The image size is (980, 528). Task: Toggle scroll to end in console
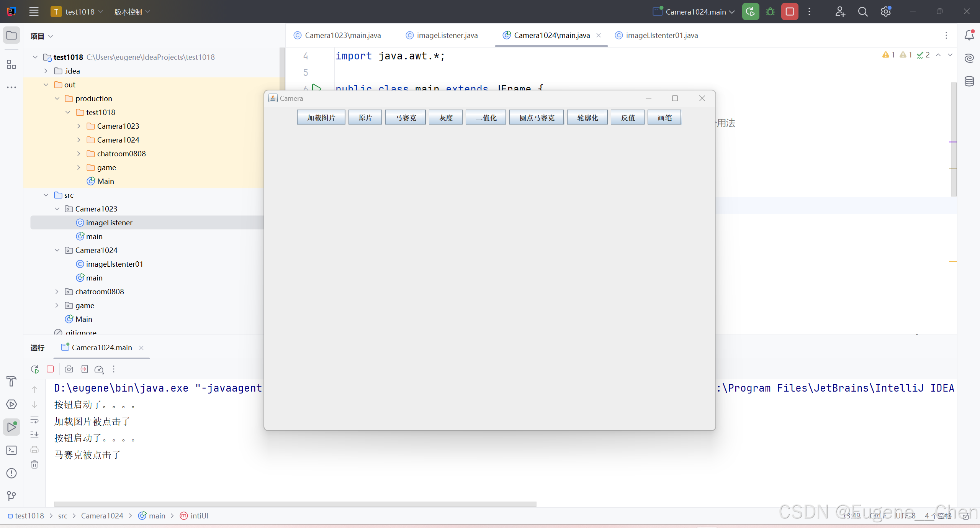point(34,435)
